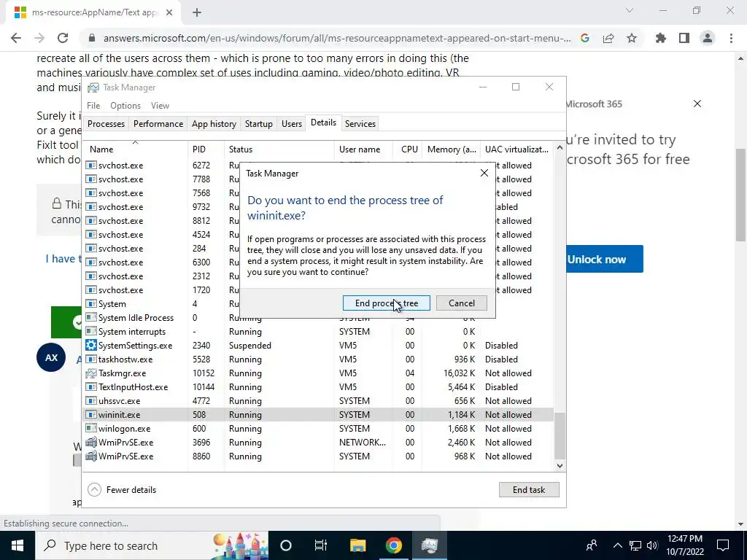The height and width of the screenshot is (560, 747).
Task: Select WmiPrvSE.exe icon with PID 8860
Action: point(90,456)
